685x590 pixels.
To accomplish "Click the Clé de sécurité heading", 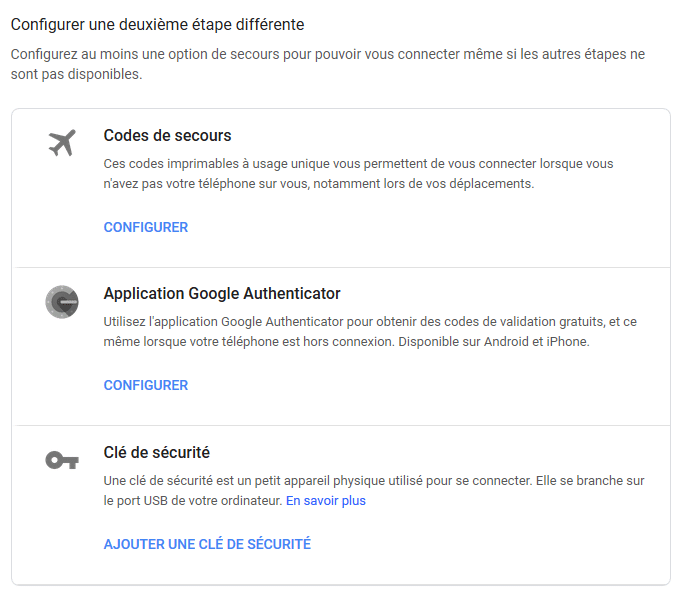I will pyautogui.click(x=156, y=452).
